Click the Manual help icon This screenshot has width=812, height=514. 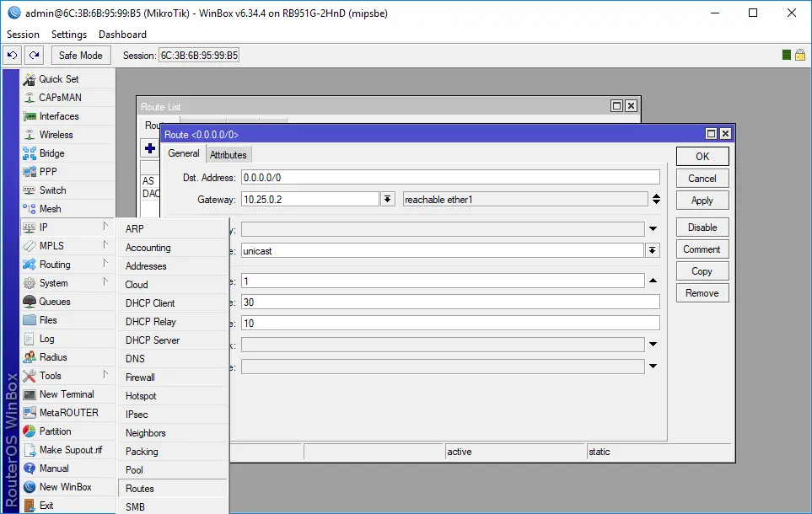point(30,468)
